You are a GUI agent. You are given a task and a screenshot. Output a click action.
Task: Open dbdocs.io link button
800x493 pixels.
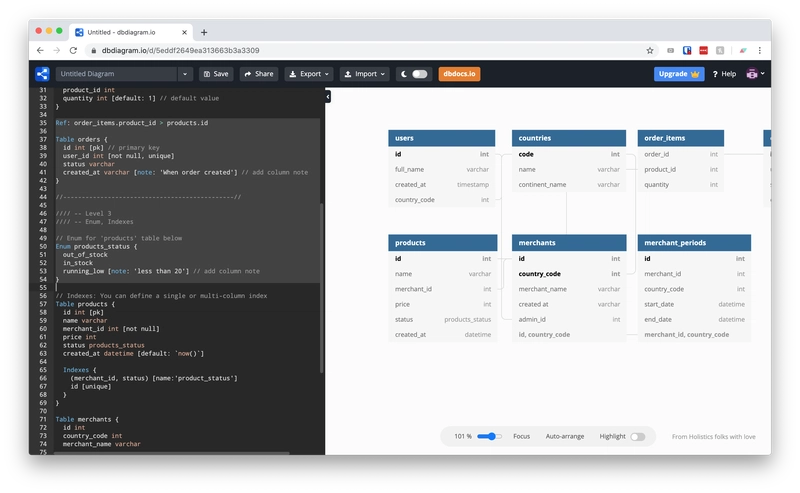point(459,74)
